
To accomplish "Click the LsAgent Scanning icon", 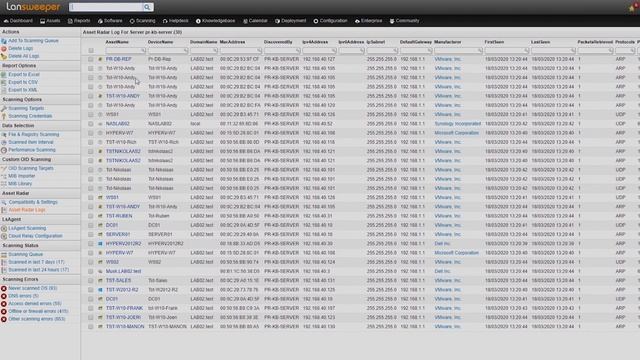I will (x=4, y=229).
